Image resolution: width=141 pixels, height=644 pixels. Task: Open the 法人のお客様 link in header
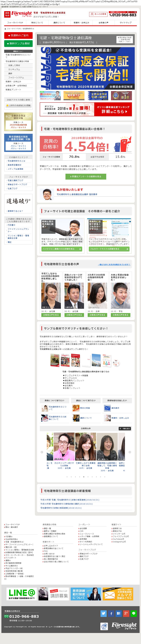(x=99, y=14)
